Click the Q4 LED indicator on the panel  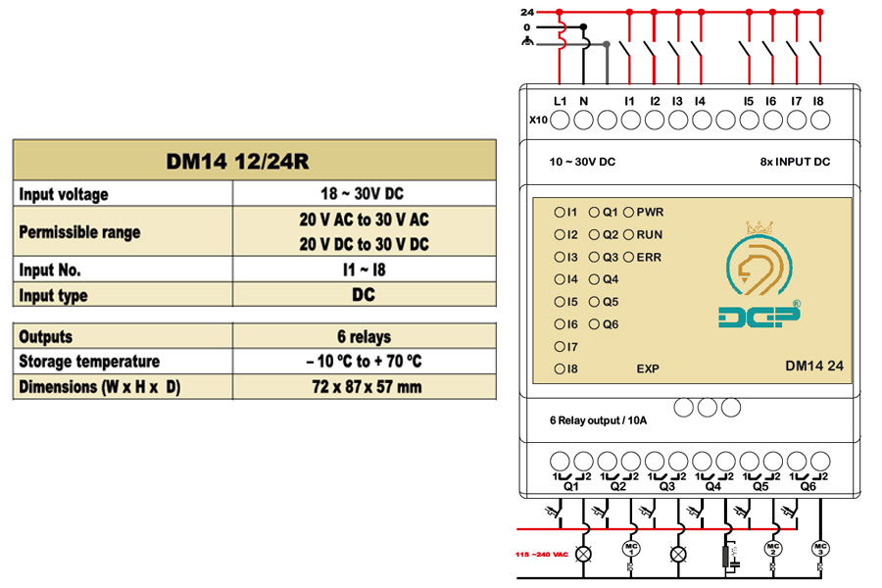click(x=594, y=279)
